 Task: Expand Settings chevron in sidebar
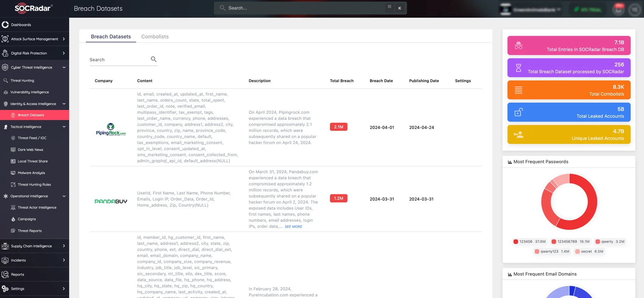pyautogui.click(x=64, y=289)
